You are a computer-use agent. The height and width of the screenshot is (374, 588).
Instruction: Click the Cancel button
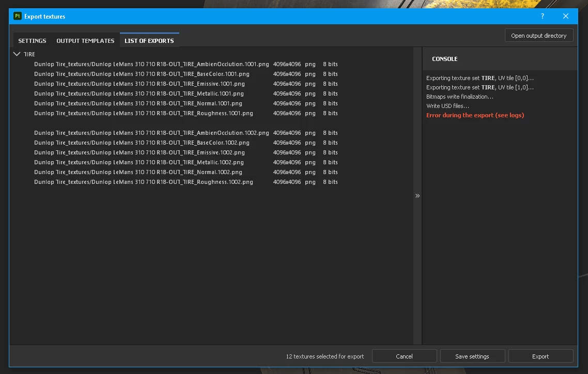(x=404, y=356)
